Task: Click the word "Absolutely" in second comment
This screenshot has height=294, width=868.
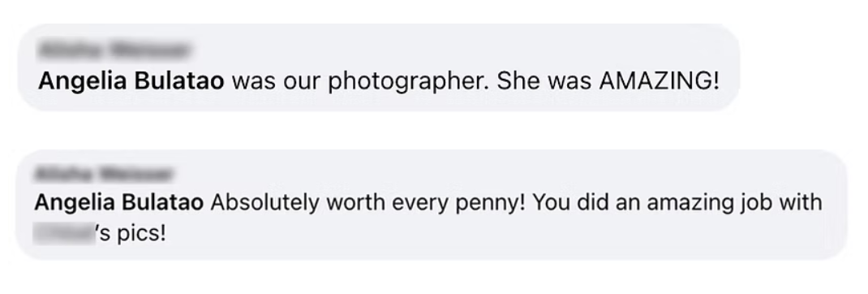Action: coord(264,203)
